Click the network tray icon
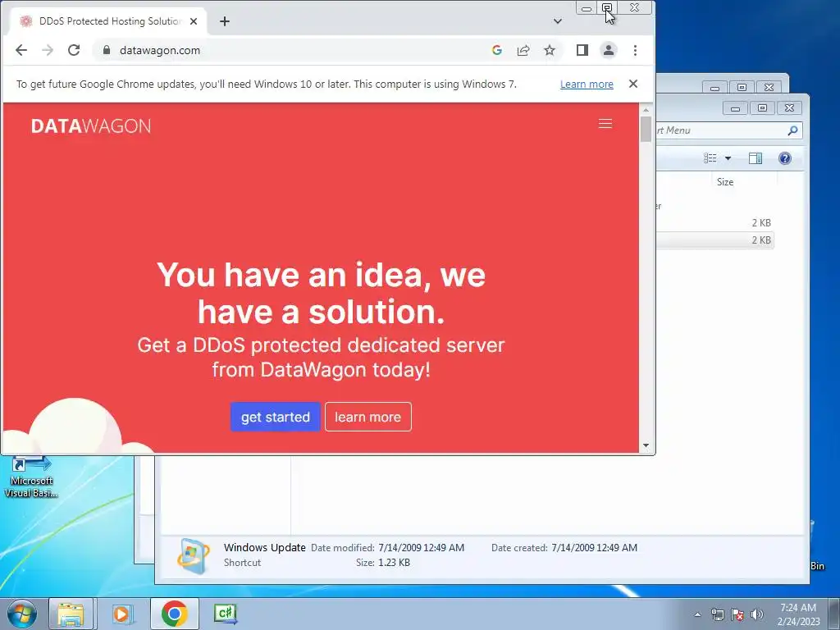Viewport: 840px width, 630px height. [717, 614]
